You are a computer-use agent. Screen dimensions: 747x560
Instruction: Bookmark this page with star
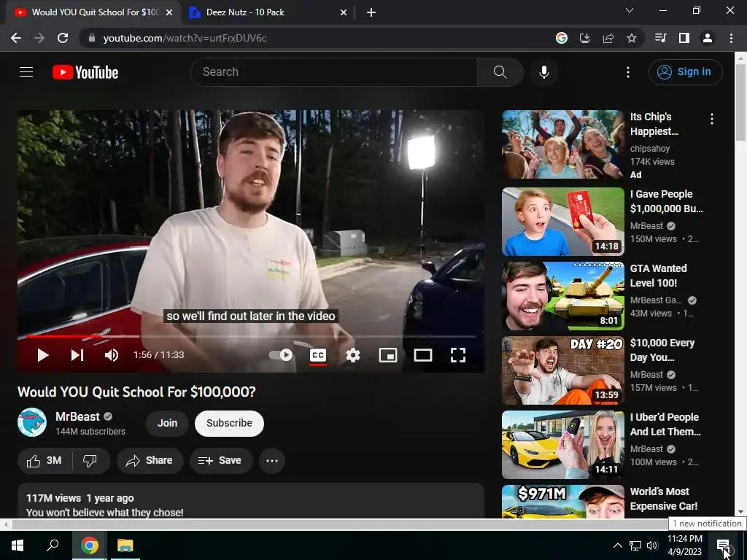tap(632, 38)
